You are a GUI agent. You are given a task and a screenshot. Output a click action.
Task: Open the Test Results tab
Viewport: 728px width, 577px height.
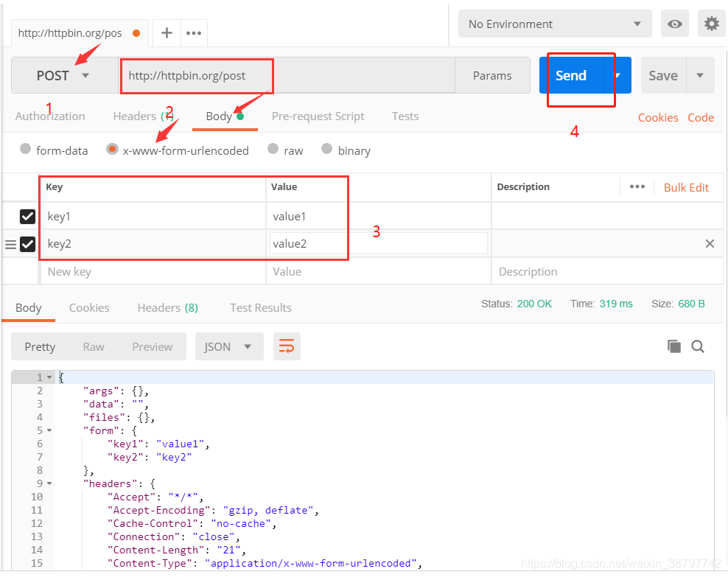pos(261,308)
